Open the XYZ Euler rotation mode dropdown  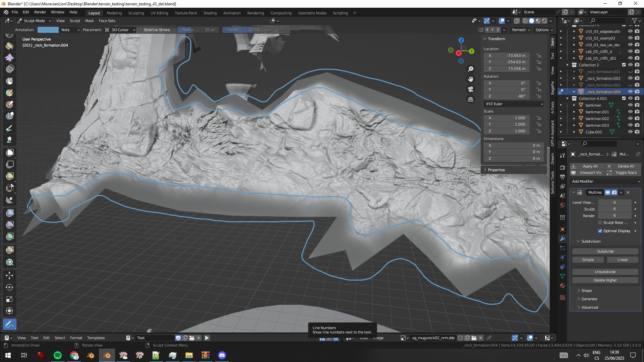pos(514,104)
